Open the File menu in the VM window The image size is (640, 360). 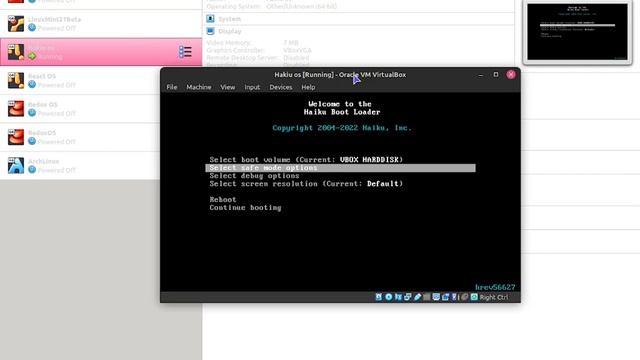172,87
